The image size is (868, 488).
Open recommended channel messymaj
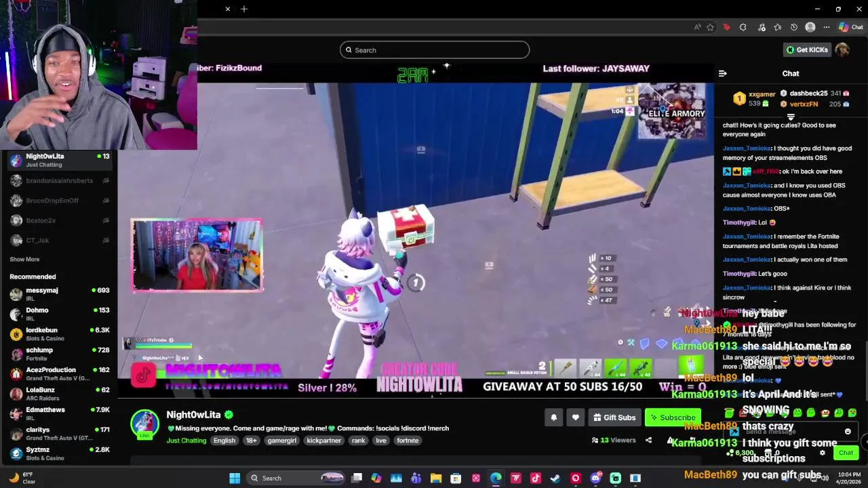click(x=59, y=294)
